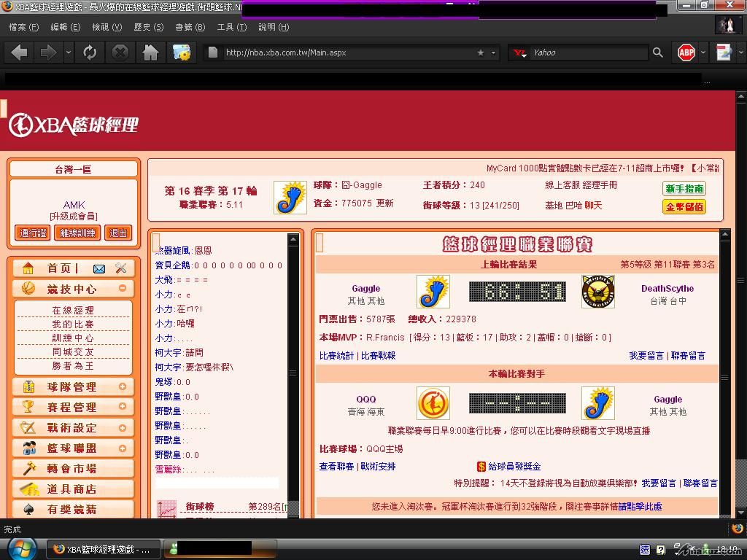Click the 新手指南 button

tap(684, 189)
